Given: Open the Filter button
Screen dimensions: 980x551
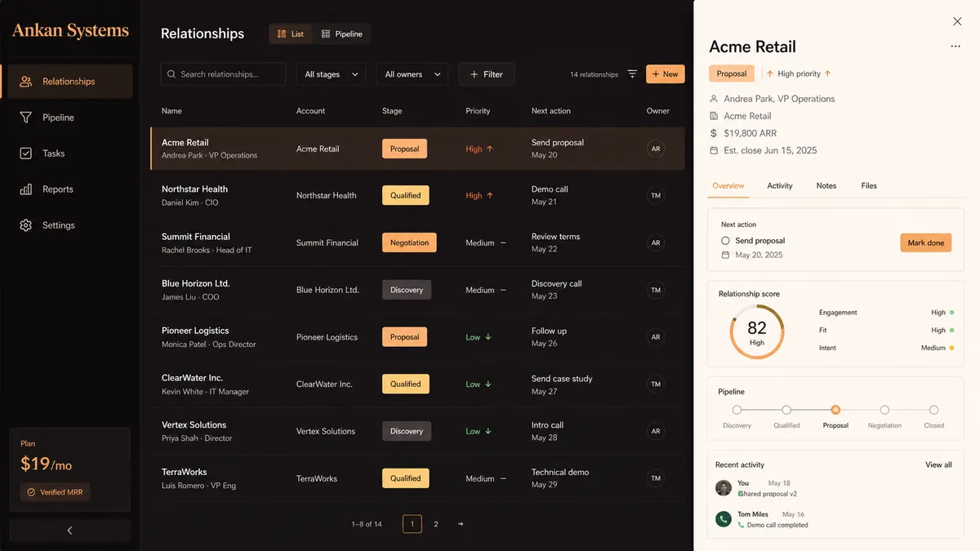Looking at the screenshot, I should click(487, 74).
